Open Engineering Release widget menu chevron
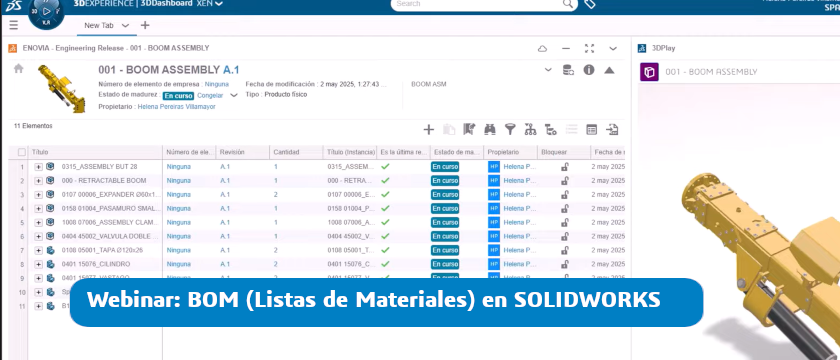The height and width of the screenshot is (360, 840). tap(613, 48)
